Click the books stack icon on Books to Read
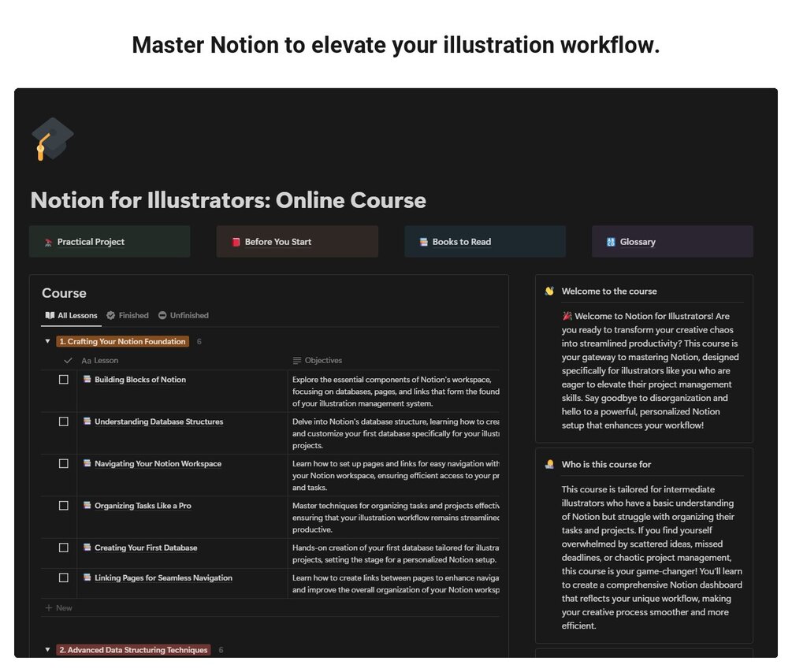This screenshot has width=792, height=672. pos(424,242)
